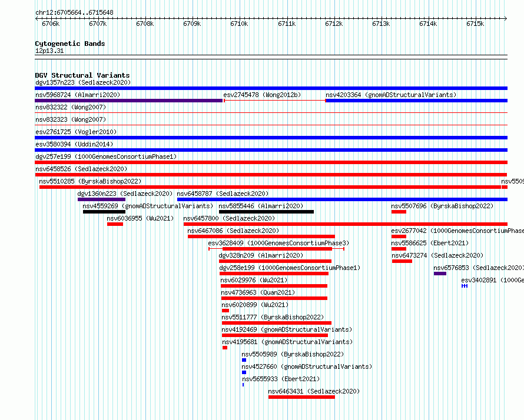Click the blue bar under nsv4203364
The width and height of the screenshot is (524, 420).
coord(416,101)
